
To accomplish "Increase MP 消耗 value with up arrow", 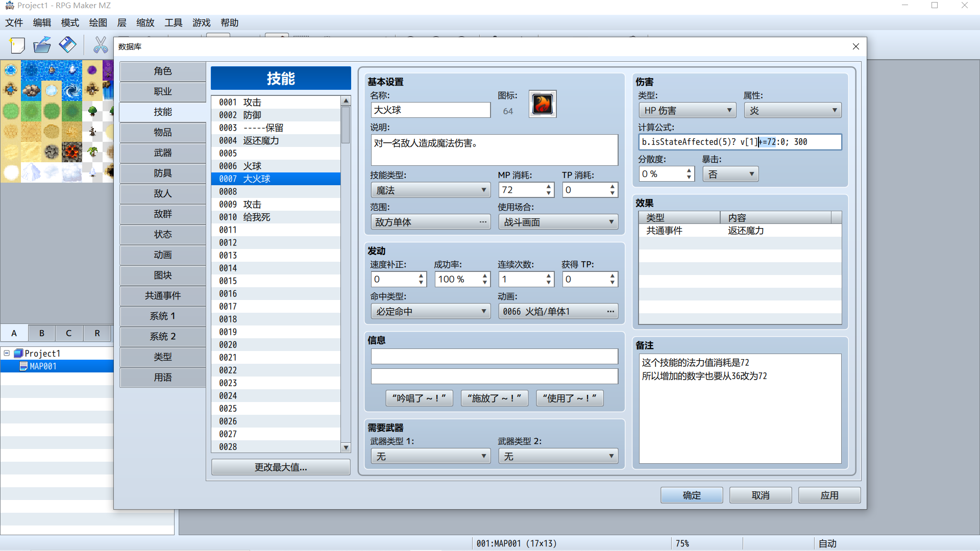I will coord(549,186).
